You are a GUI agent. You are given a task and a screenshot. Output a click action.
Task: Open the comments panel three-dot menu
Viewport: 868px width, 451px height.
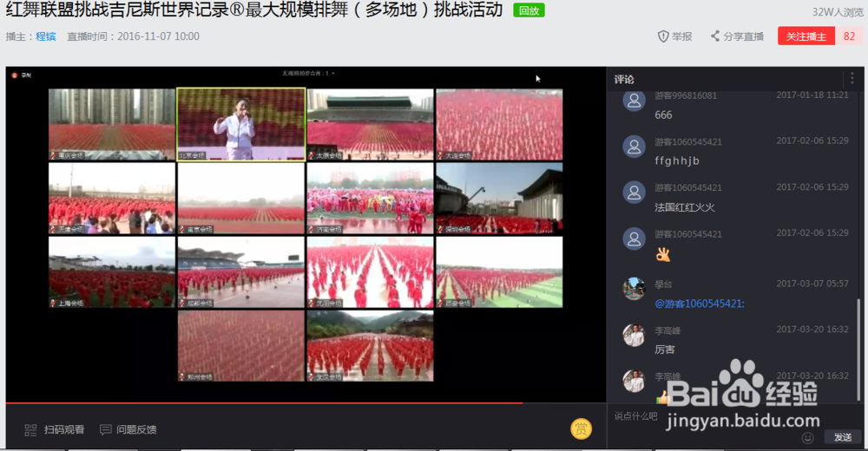point(852,79)
